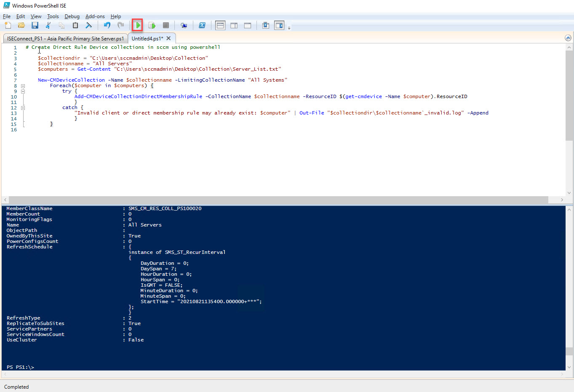Show script pane maximized layout
The width and height of the screenshot is (574, 392).
pyautogui.click(x=248, y=26)
